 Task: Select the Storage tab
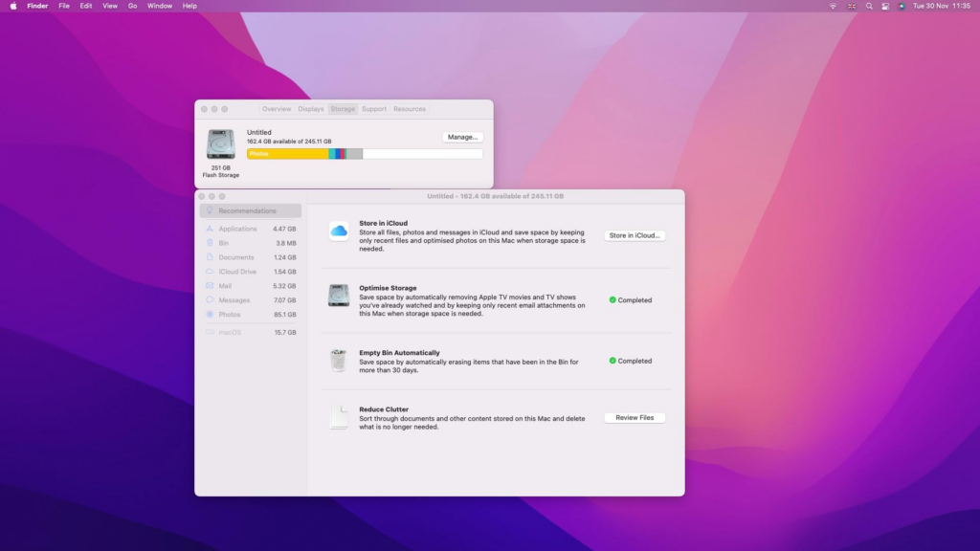point(343,109)
